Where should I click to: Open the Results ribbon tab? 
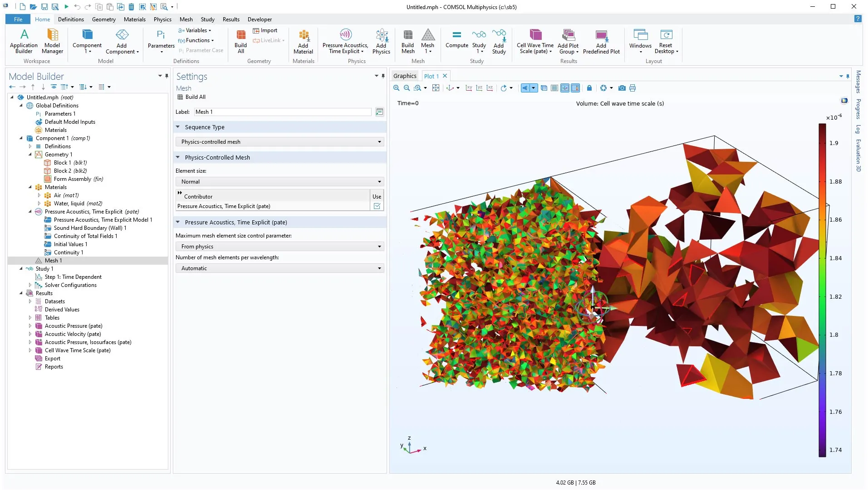230,19
